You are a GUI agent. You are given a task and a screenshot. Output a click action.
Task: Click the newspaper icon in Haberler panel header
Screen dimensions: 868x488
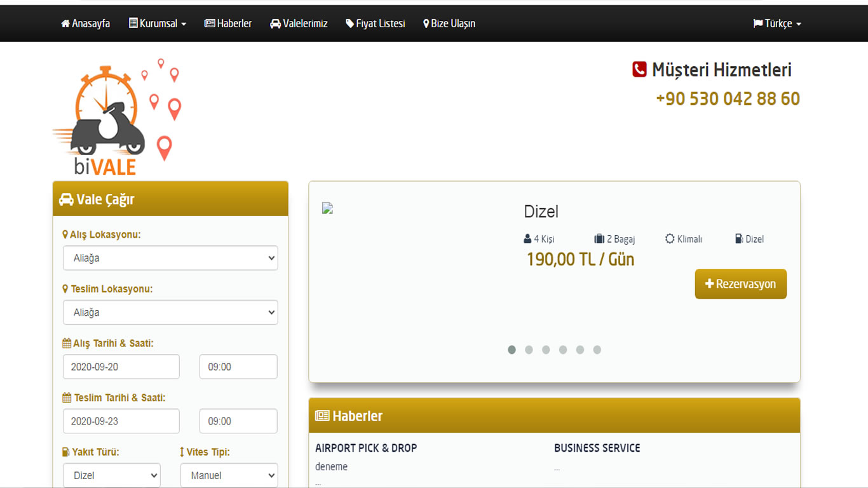point(322,416)
